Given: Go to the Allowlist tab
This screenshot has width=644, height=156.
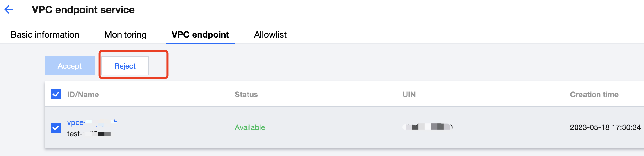Looking at the screenshot, I should pyautogui.click(x=270, y=35).
